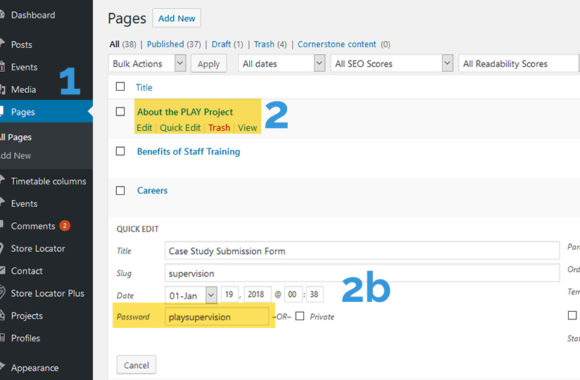The image size is (580, 380).
Task: Filter pages by Published
Action: pyautogui.click(x=165, y=44)
